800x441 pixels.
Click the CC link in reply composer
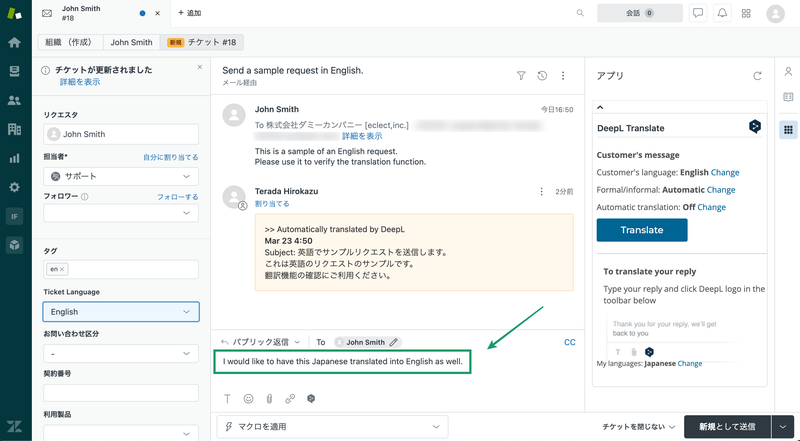pos(570,342)
